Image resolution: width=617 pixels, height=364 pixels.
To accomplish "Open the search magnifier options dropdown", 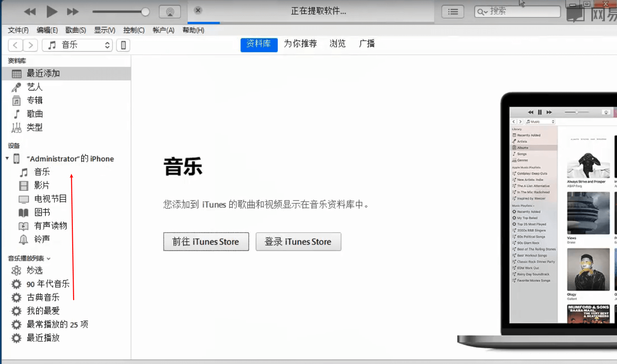I will [x=483, y=12].
